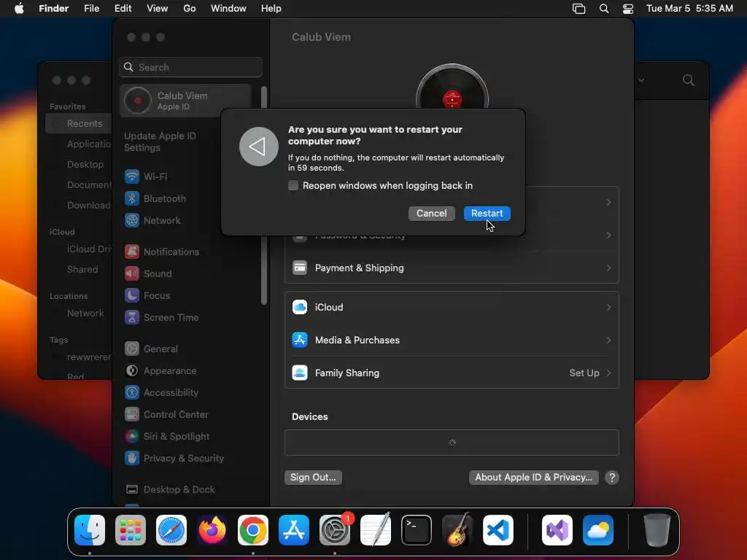This screenshot has width=747, height=560.
Task: Open Trash in the Dock
Action: coord(657,530)
